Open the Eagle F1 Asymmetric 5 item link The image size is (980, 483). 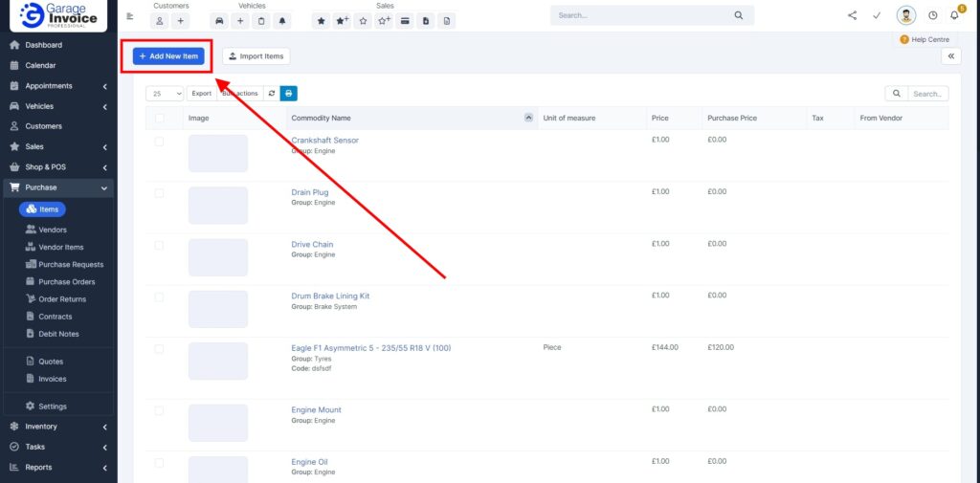click(x=370, y=348)
